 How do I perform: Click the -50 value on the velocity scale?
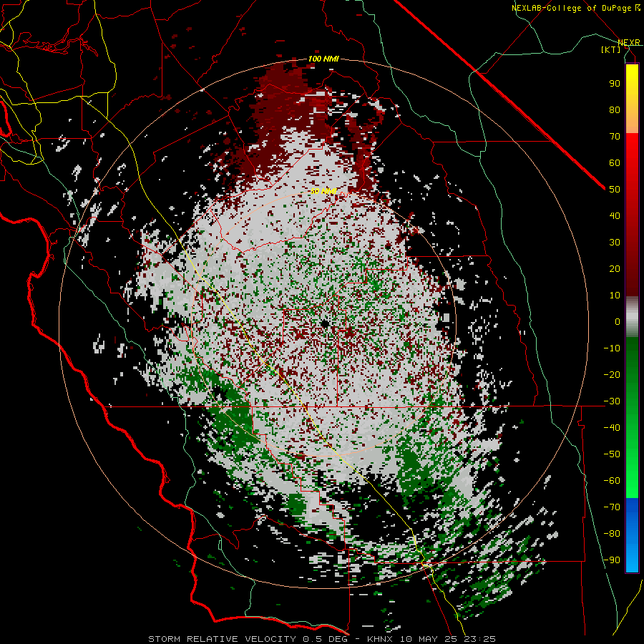pyautogui.click(x=612, y=454)
